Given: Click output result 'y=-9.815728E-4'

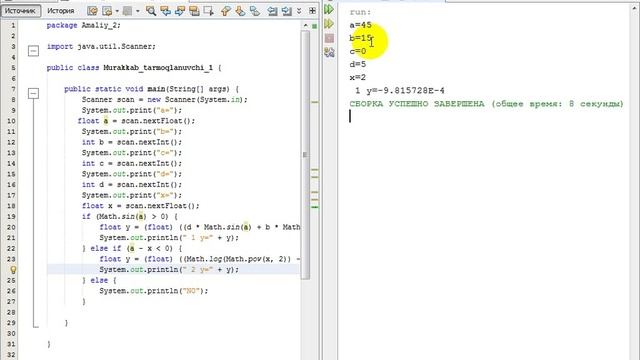Looking at the screenshot, I should click(406, 91).
